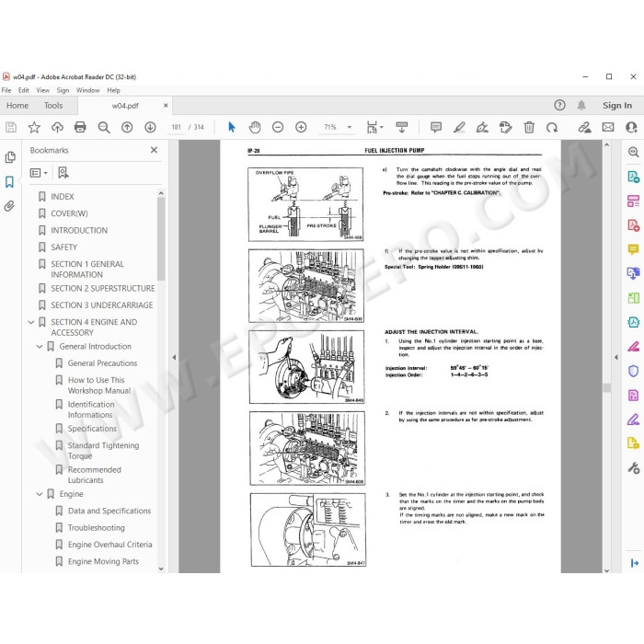This screenshot has width=644, height=644.
Task: Close the Bookmarks panel
Action: (x=154, y=150)
